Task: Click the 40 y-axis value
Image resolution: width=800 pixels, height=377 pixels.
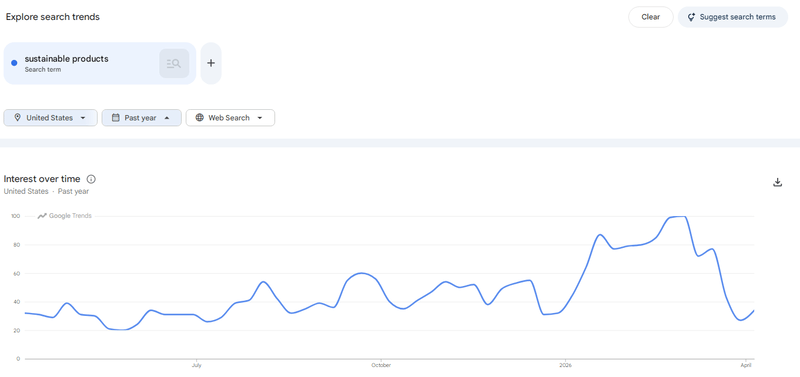Action: click(x=17, y=302)
